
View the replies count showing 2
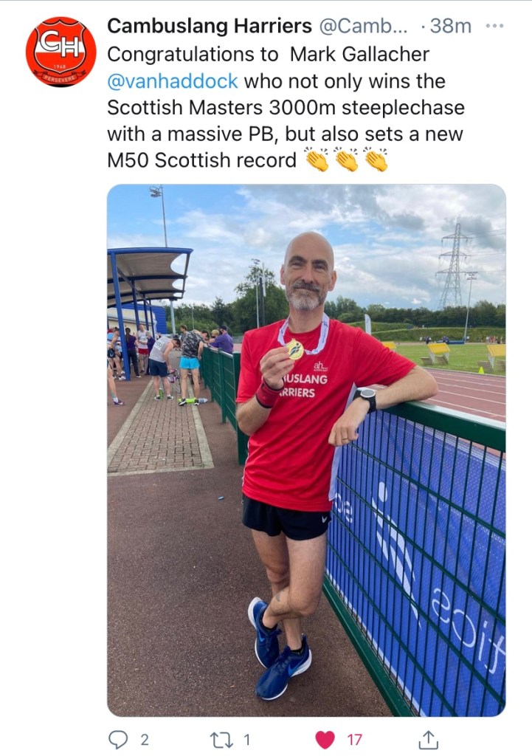145,740
